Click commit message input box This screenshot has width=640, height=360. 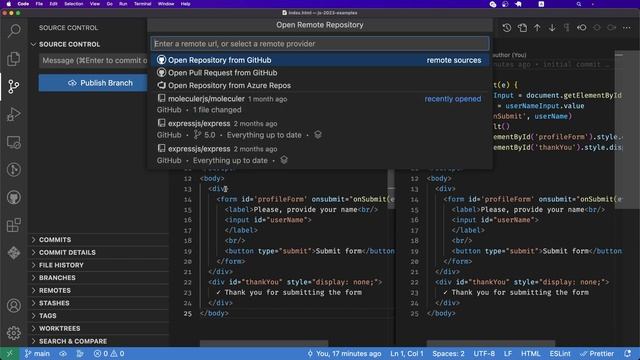pyautogui.click(x=93, y=60)
